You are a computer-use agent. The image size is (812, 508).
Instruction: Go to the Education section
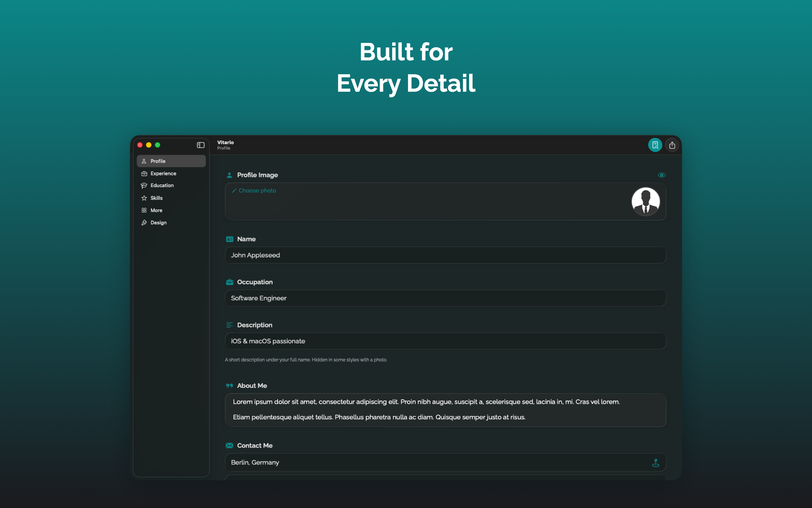171,185
